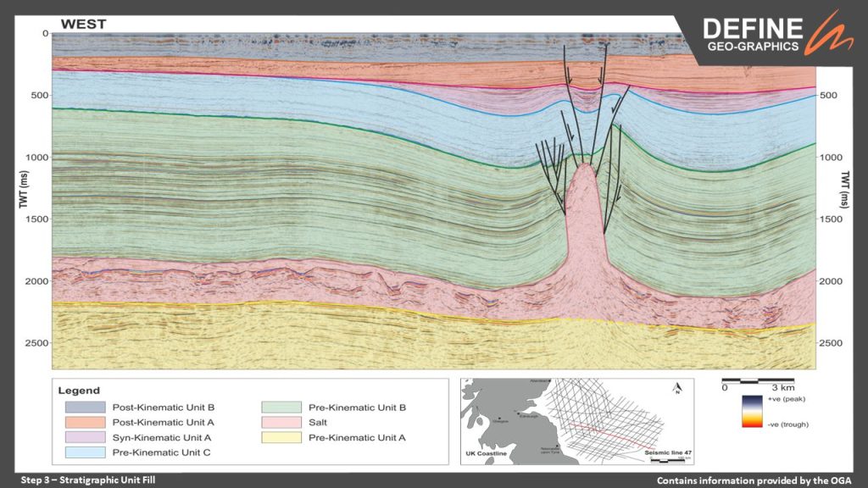
Task: Click the UK coastline location map
Action: click(576, 419)
